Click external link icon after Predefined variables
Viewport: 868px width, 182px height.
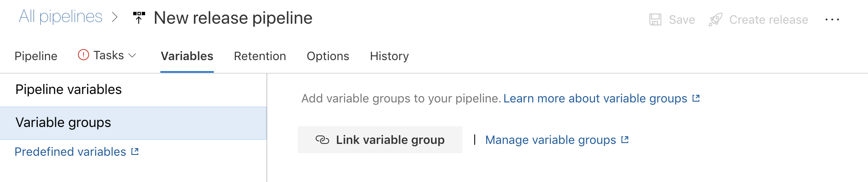point(135,152)
